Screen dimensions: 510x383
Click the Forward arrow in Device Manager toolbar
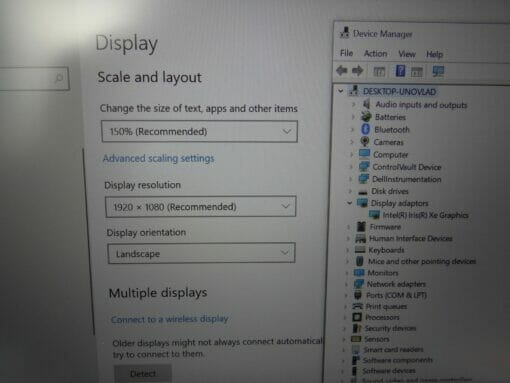click(357, 71)
